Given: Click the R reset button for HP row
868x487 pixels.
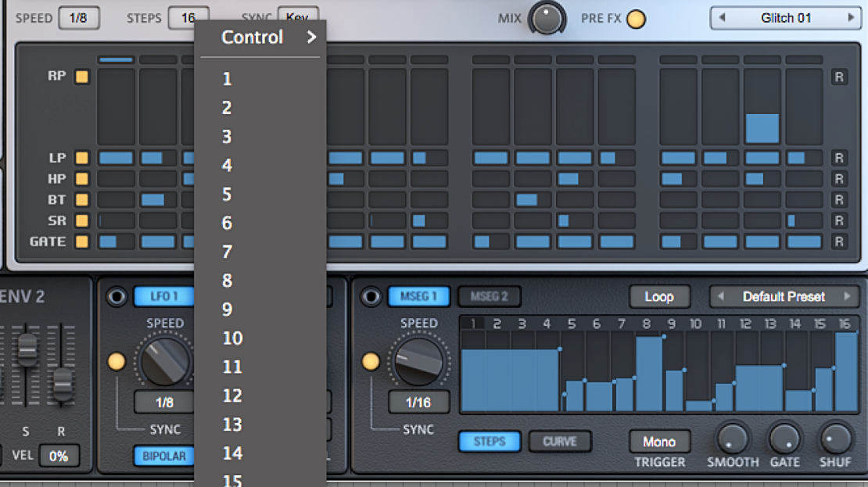Looking at the screenshot, I should pos(839,179).
